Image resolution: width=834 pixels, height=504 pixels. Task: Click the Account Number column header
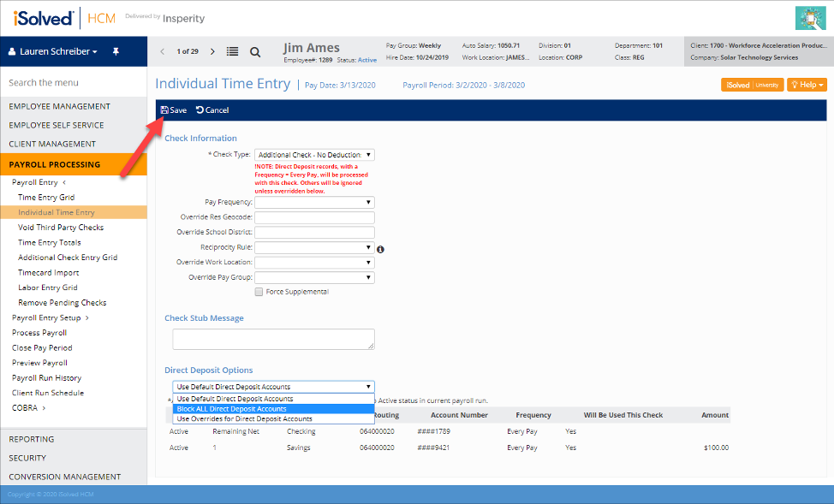(459, 415)
